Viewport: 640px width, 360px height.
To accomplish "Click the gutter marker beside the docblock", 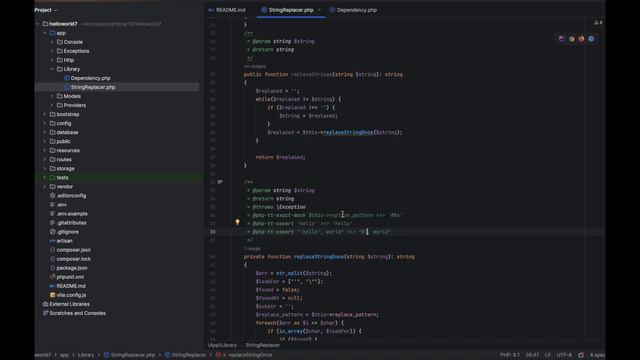I will coord(220,182).
